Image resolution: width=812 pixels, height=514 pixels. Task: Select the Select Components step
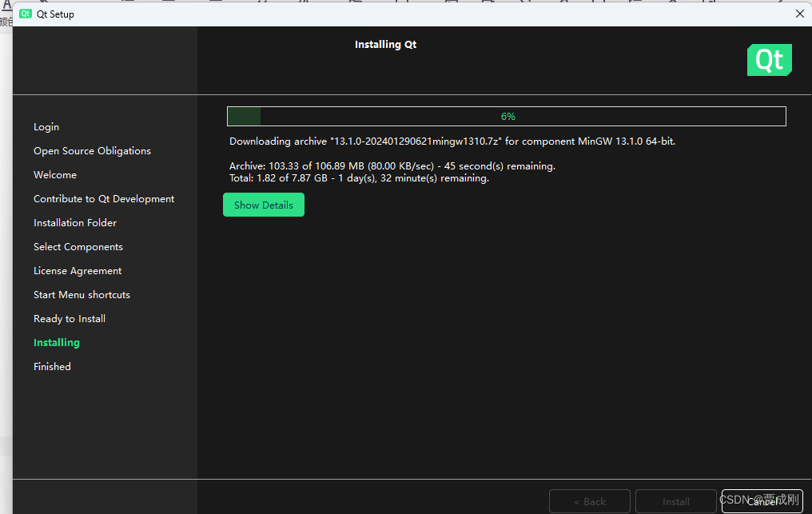(x=78, y=247)
